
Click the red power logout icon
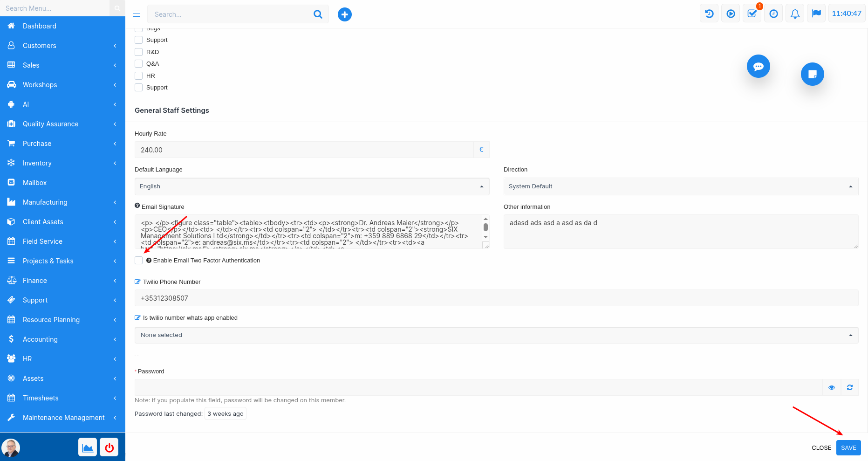(109, 447)
